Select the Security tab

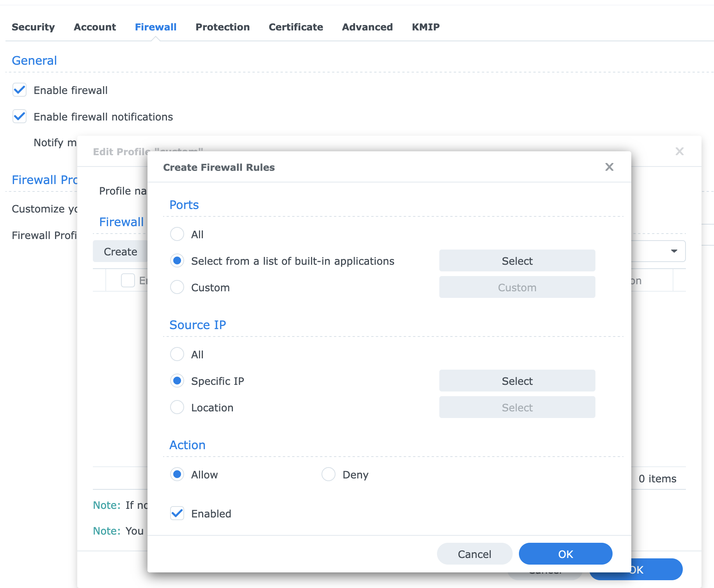click(x=33, y=27)
